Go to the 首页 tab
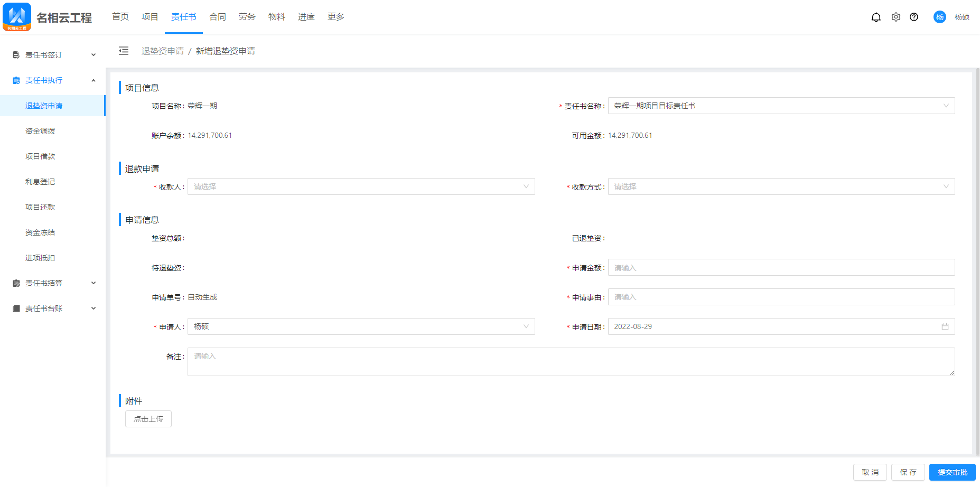 (x=120, y=17)
